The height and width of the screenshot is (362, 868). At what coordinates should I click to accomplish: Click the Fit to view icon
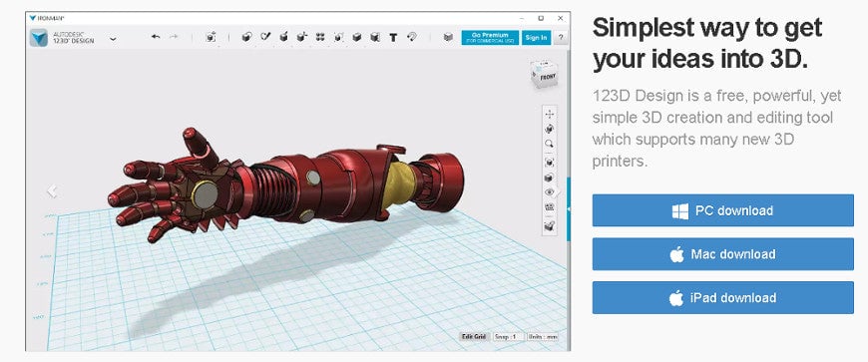(x=549, y=163)
